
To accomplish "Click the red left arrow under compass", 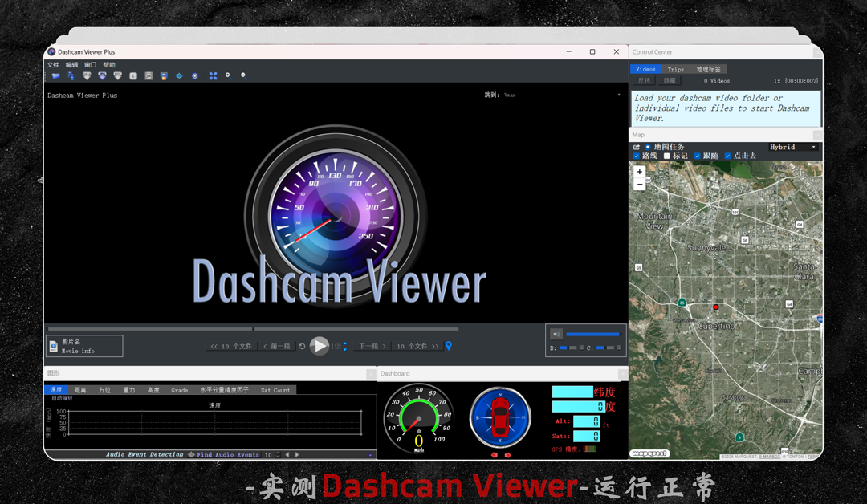I will pyautogui.click(x=494, y=455).
